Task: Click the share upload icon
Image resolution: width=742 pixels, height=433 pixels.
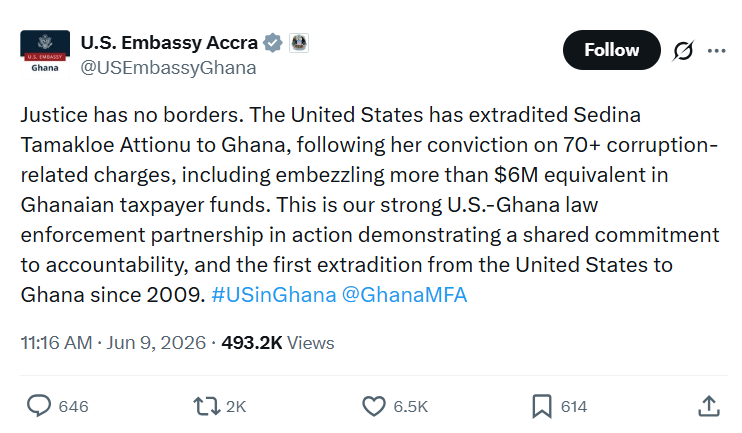Action: [709, 406]
